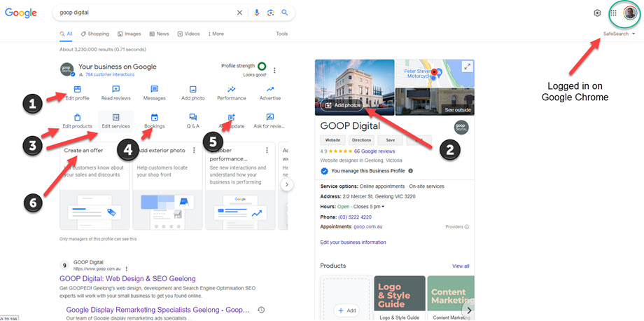Open the settings gear icon
Image resolution: width=644 pixels, height=321 pixels.
[597, 13]
